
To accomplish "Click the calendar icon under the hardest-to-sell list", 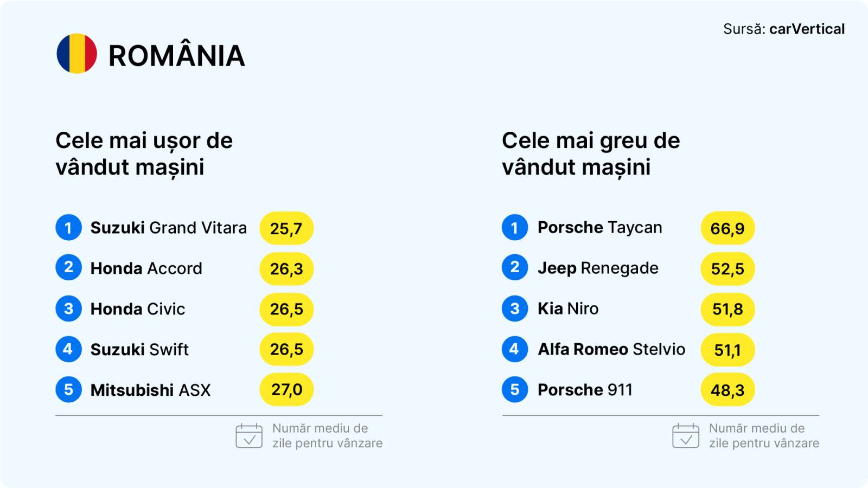I will coord(686,436).
